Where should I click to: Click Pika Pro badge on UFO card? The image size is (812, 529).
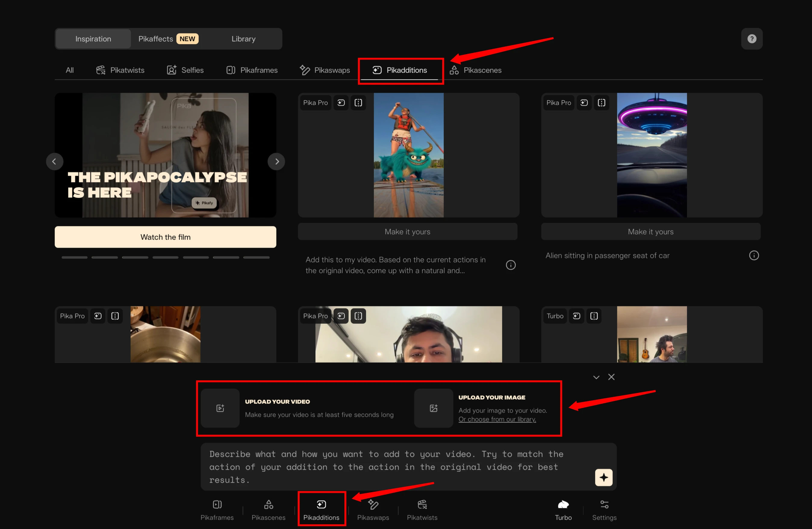pyautogui.click(x=558, y=103)
